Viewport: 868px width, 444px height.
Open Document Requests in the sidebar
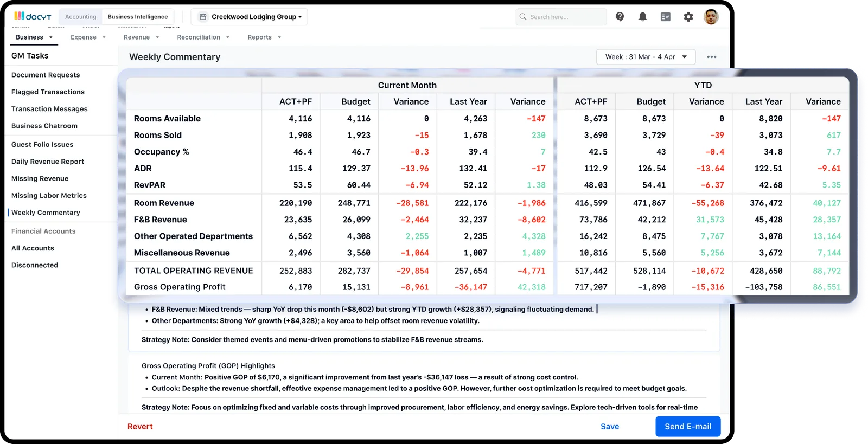pyautogui.click(x=46, y=75)
